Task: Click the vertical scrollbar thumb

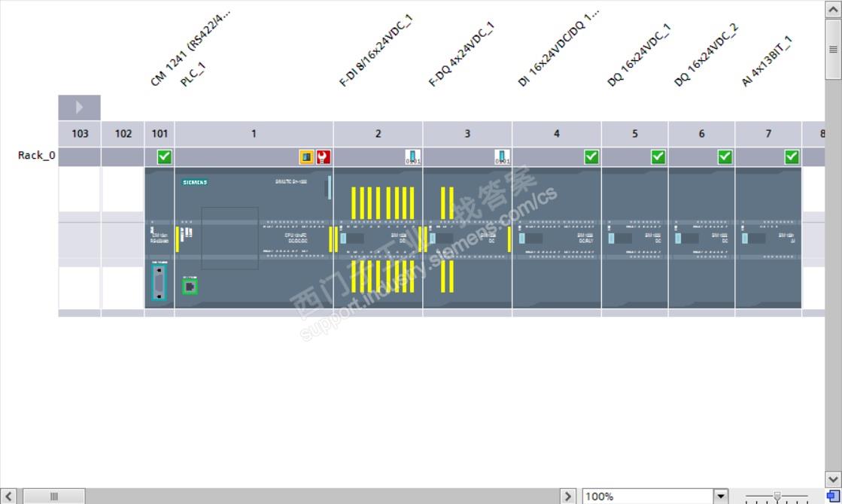Action: tap(833, 50)
